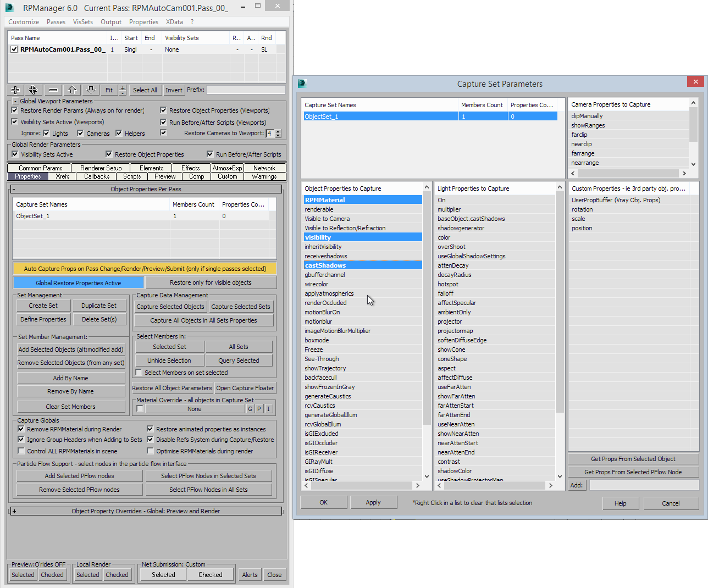Click the G material override button
The height and width of the screenshot is (588, 708).
pyautogui.click(x=250, y=409)
